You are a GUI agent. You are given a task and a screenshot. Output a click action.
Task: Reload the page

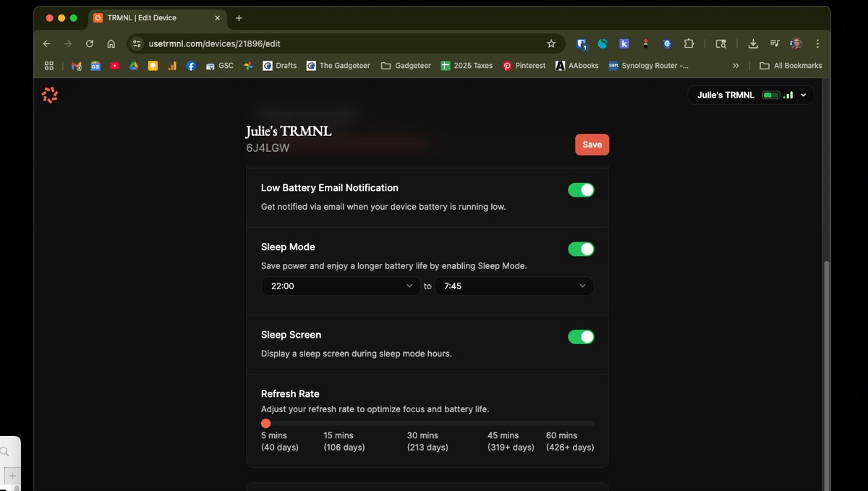point(90,43)
